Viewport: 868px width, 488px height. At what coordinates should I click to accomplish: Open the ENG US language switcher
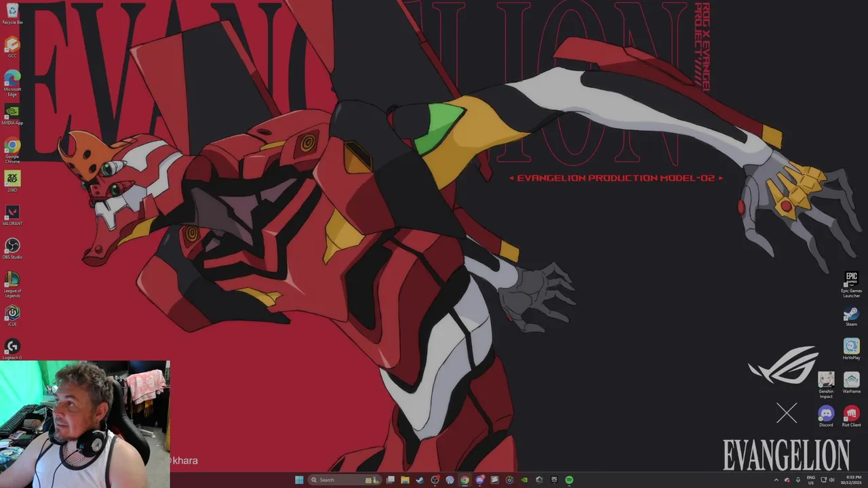click(x=811, y=480)
